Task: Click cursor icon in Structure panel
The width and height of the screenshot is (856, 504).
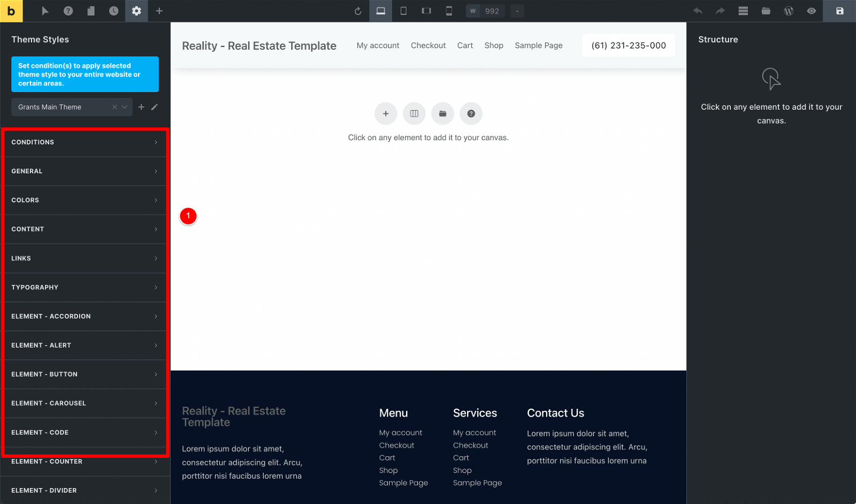Action: pos(771,79)
